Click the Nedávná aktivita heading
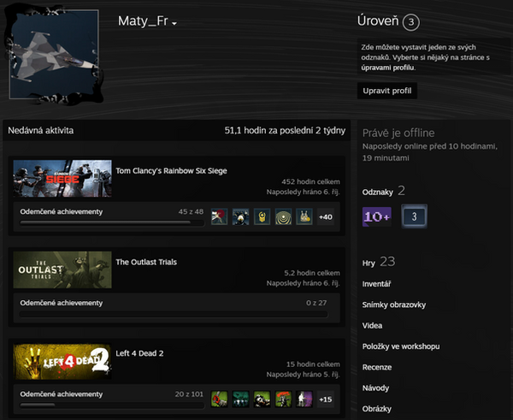The width and height of the screenshot is (513, 420). pos(40,131)
